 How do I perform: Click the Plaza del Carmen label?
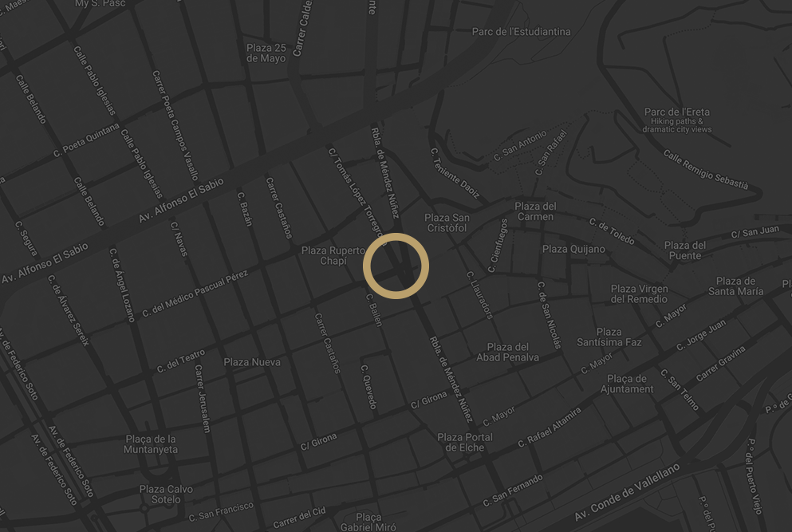[x=535, y=211]
